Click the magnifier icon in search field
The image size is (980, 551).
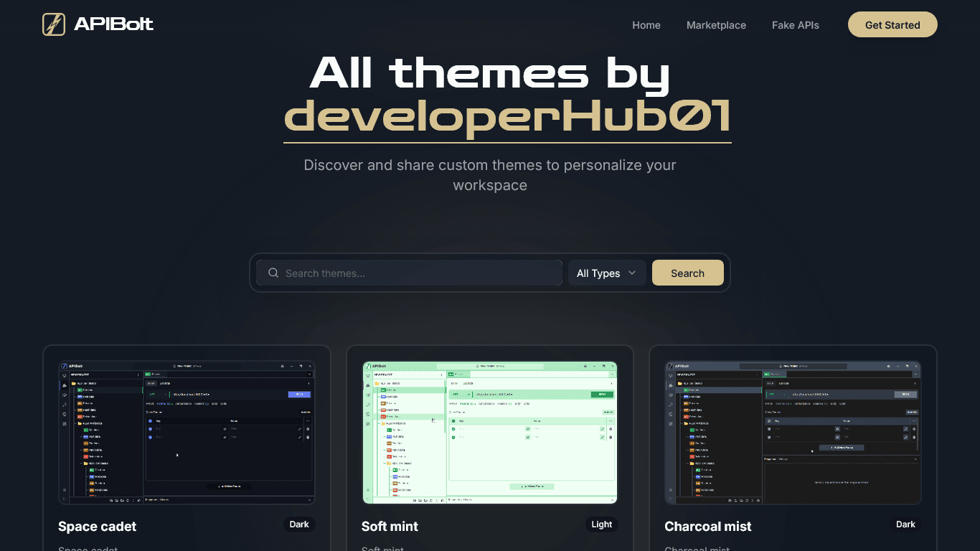273,273
